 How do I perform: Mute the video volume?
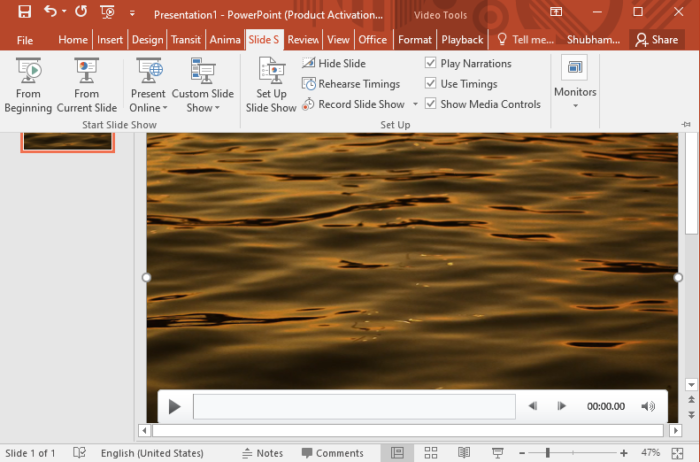[648, 406]
